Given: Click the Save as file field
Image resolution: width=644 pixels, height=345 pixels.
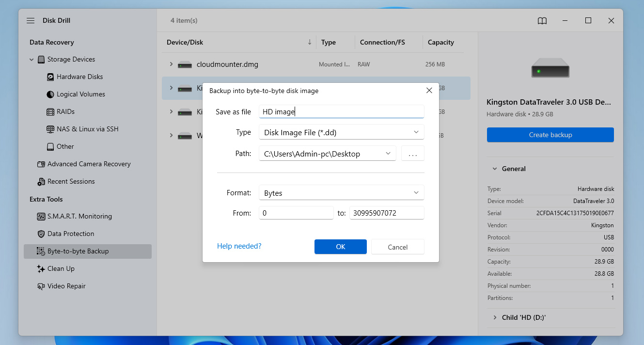Looking at the screenshot, I should point(342,111).
